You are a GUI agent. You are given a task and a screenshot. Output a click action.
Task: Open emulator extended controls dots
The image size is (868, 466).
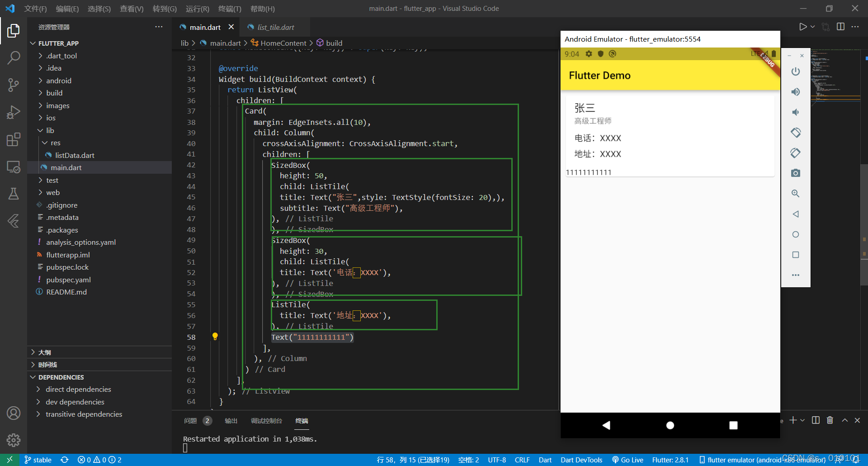[x=796, y=275]
